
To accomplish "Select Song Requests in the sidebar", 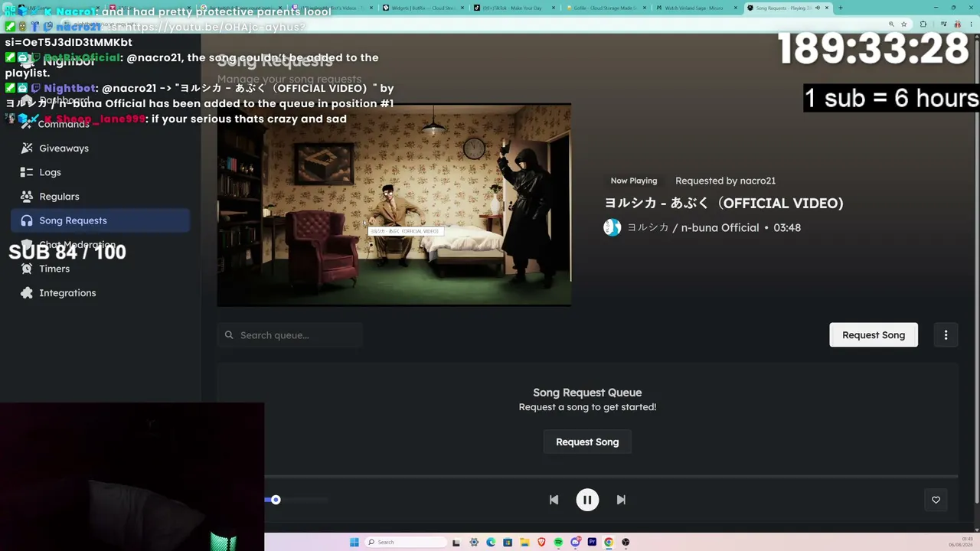I will click(100, 220).
